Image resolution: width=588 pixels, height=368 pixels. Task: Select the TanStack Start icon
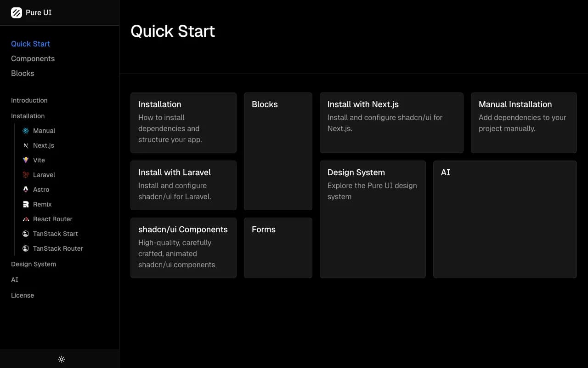click(26, 234)
